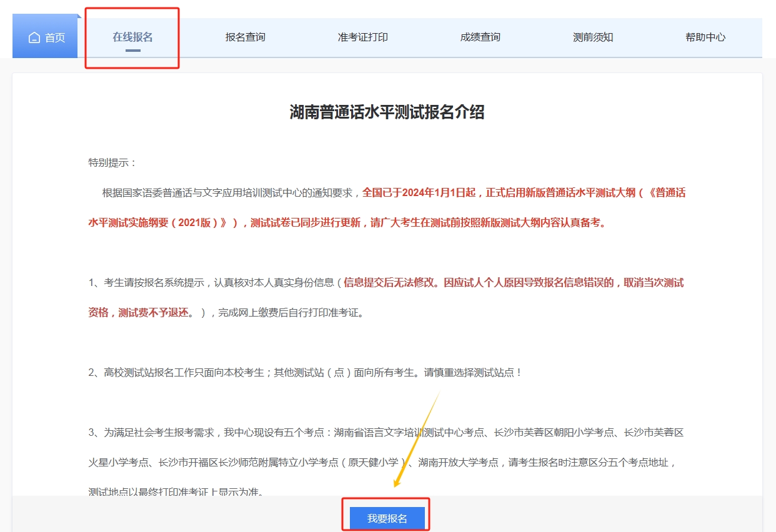This screenshot has height=532, width=776.
Task: Open the 测前须知 tab
Action: click(593, 37)
